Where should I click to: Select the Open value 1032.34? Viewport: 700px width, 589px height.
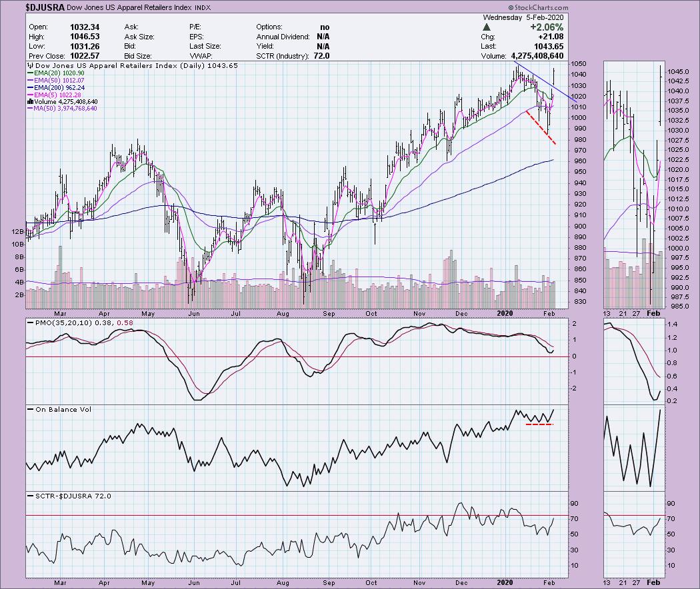pos(85,27)
